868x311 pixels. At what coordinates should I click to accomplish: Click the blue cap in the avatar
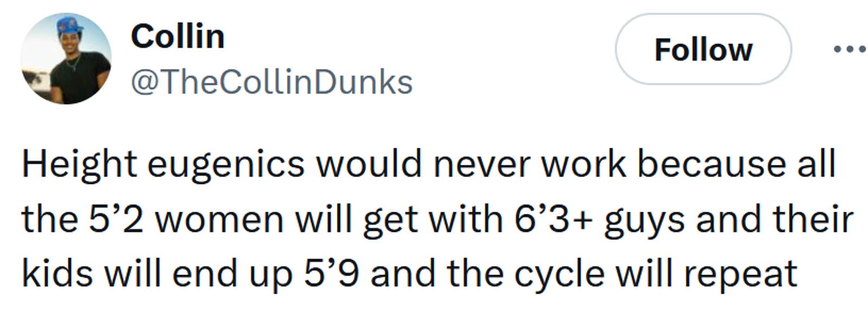[69, 24]
